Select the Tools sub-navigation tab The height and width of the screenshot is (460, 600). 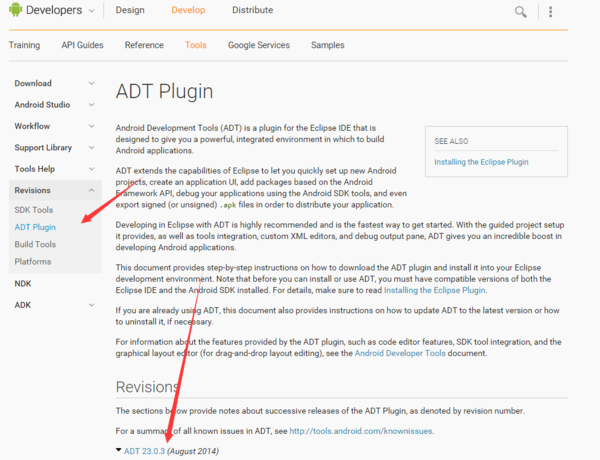[x=196, y=45]
